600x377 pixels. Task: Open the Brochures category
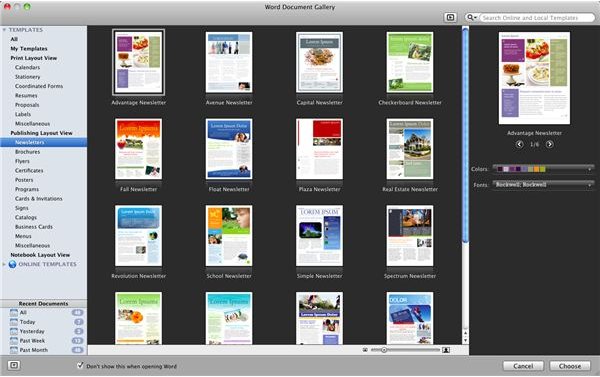click(28, 152)
